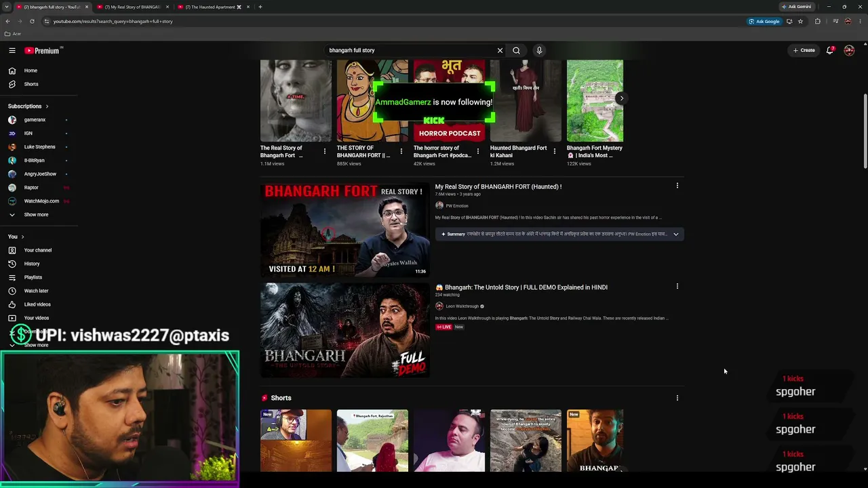The height and width of the screenshot is (488, 868).
Task: Open IGN subscription channel
Action: click(28, 134)
